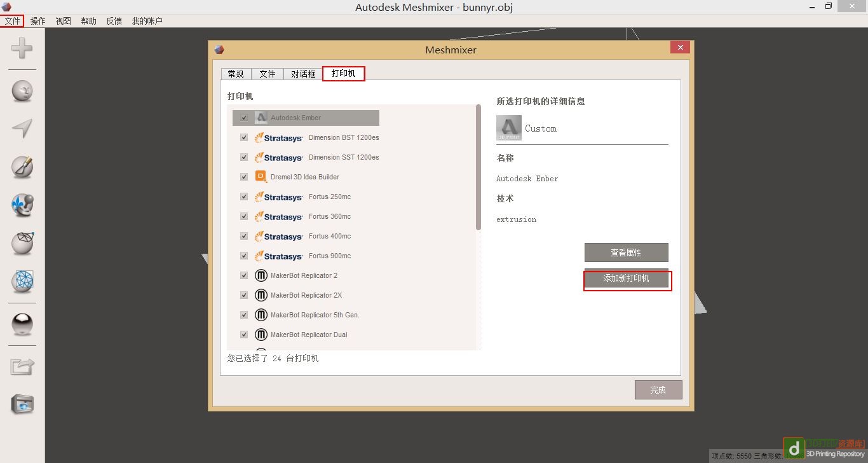The width and height of the screenshot is (868, 463).
Task: Open the Meshmix face icon tool
Action: point(22,91)
